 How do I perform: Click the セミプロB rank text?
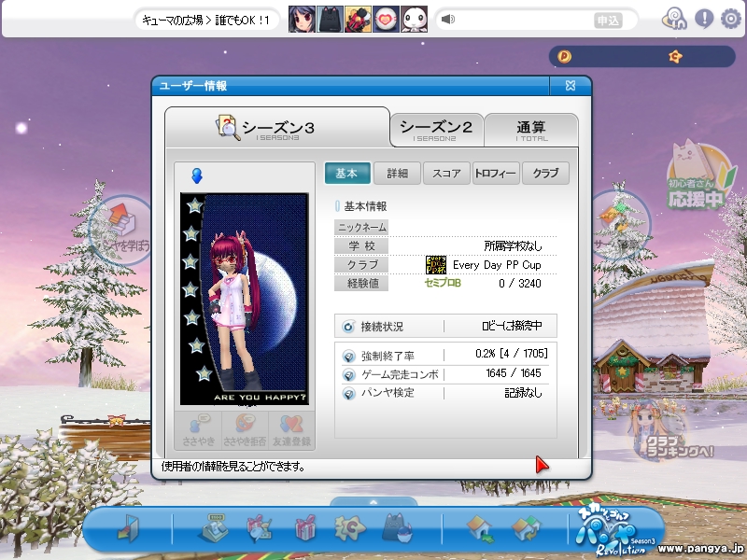pyautogui.click(x=443, y=284)
